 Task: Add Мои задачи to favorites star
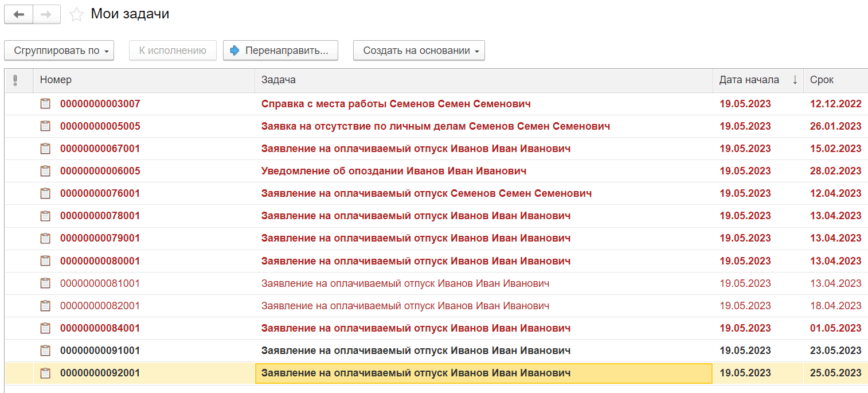(x=76, y=15)
